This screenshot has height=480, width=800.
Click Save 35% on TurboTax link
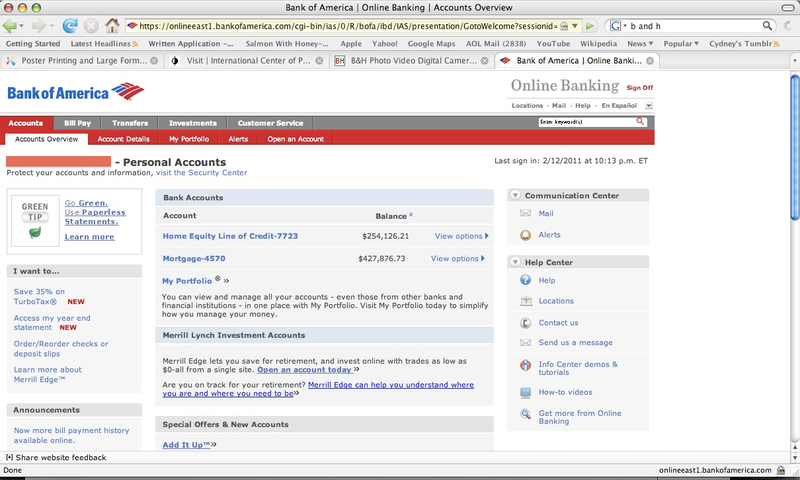(x=39, y=296)
